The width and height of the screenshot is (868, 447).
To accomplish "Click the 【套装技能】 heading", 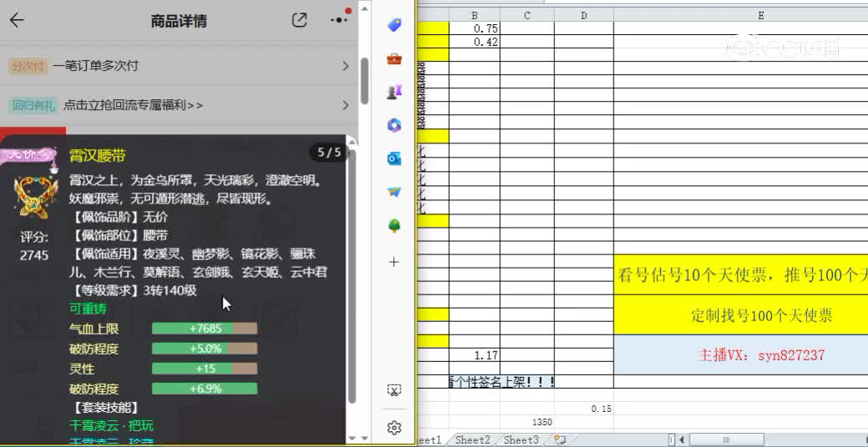I will click(104, 407).
